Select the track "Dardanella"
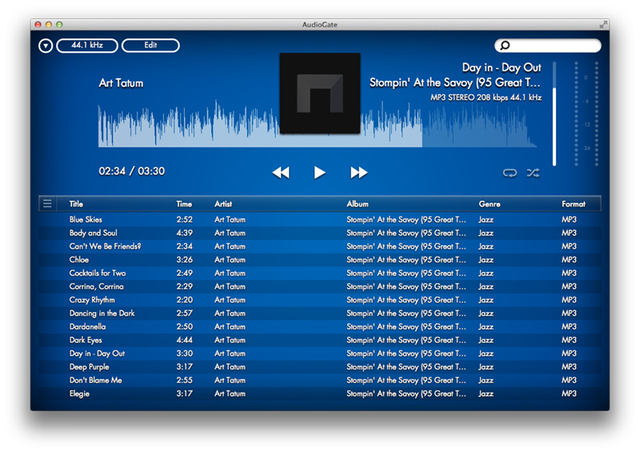This screenshot has height=453, width=640. click(x=320, y=326)
